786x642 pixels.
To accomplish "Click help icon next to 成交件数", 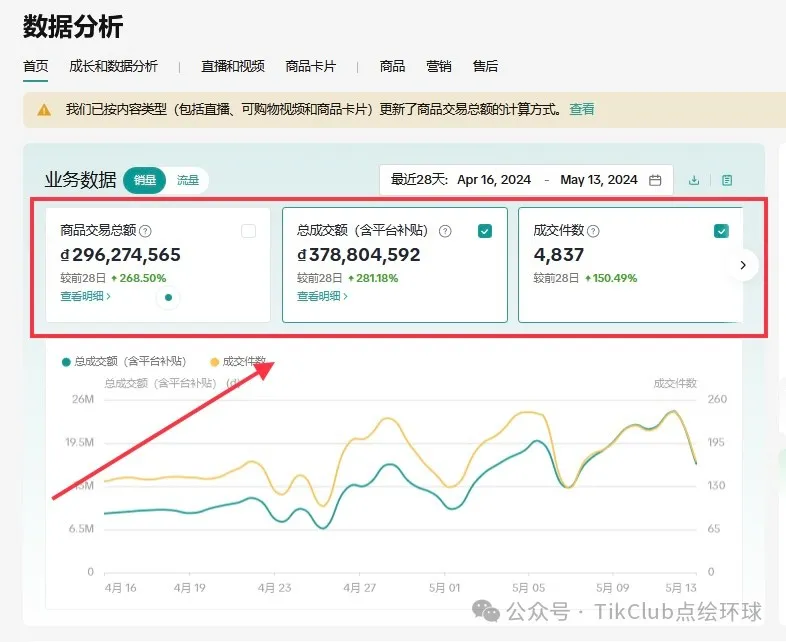I will pyautogui.click(x=593, y=231).
